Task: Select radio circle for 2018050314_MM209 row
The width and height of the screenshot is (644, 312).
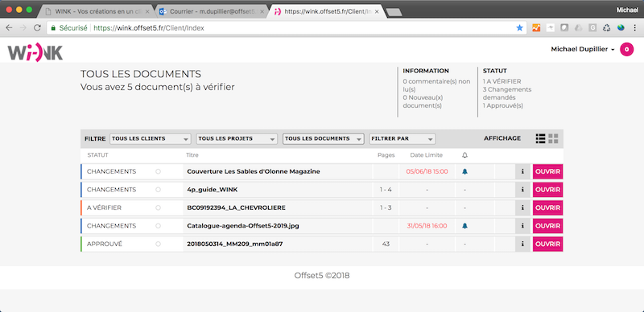Action: click(158, 244)
